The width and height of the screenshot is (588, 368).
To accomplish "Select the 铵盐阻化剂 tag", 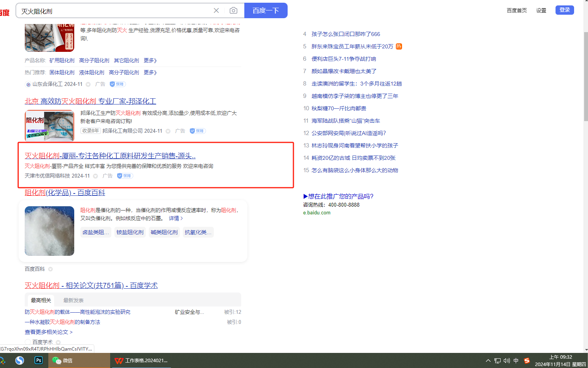I will pos(130,232).
